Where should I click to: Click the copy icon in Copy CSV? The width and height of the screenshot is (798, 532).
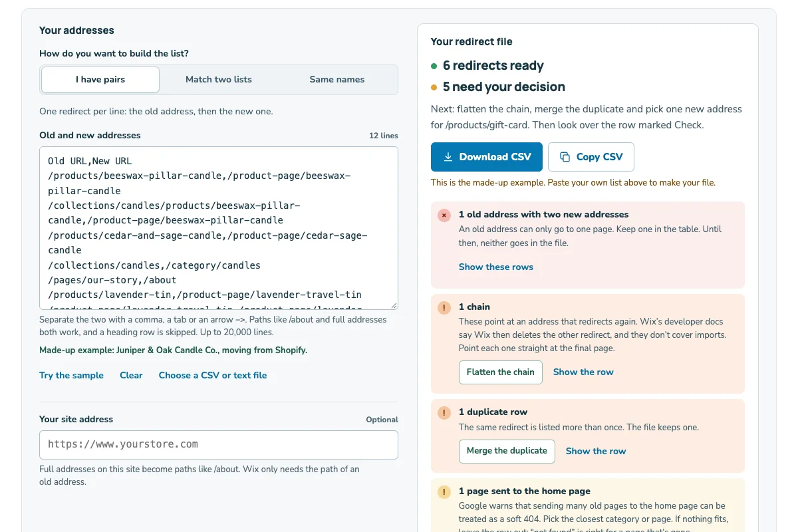tap(565, 157)
